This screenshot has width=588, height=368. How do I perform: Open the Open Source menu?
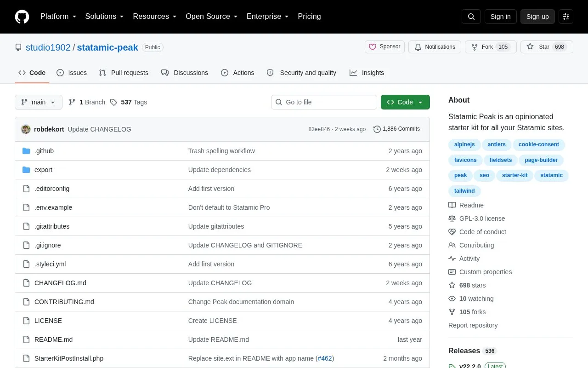[212, 17]
